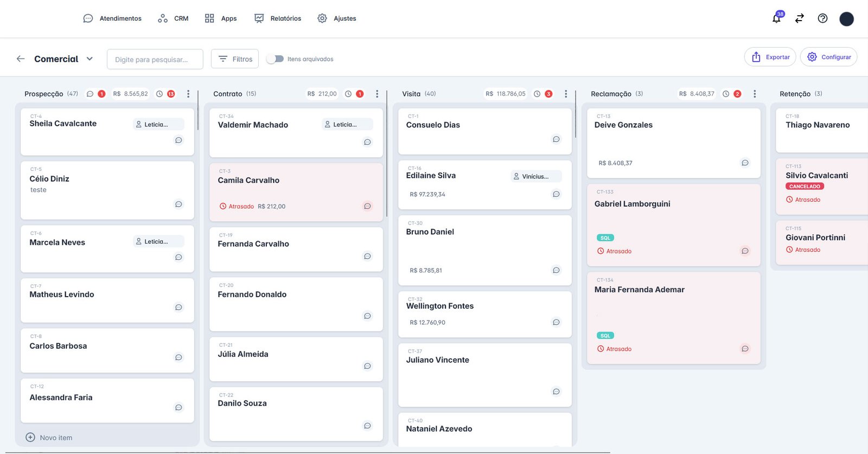Click Leticia assignee on Marcela Neves card
The width and height of the screenshot is (868, 454).
coord(158,241)
